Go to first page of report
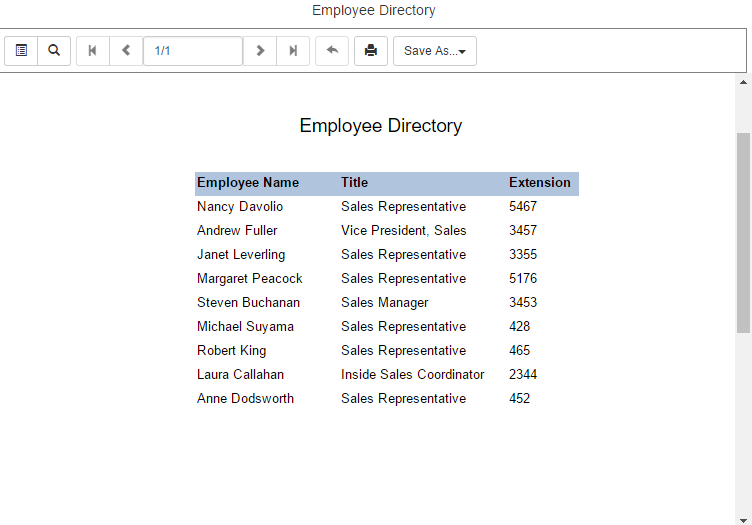The image size is (752, 525). (x=93, y=50)
